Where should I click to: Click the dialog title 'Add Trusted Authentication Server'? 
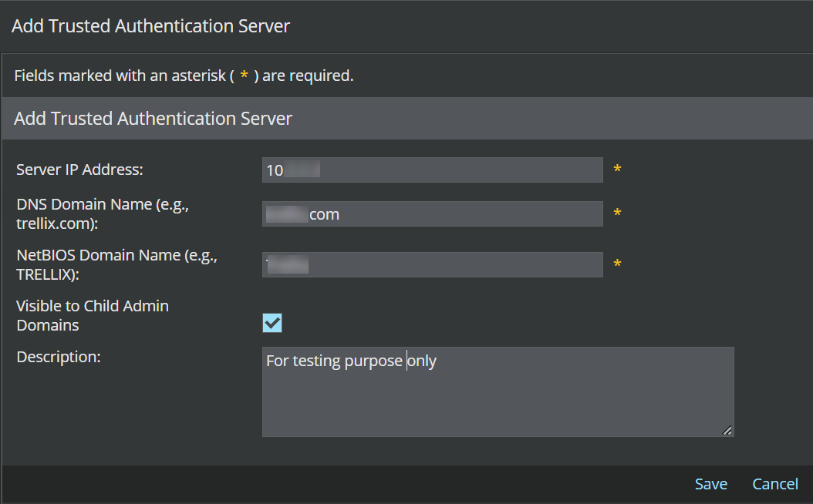pyautogui.click(x=150, y=26)
